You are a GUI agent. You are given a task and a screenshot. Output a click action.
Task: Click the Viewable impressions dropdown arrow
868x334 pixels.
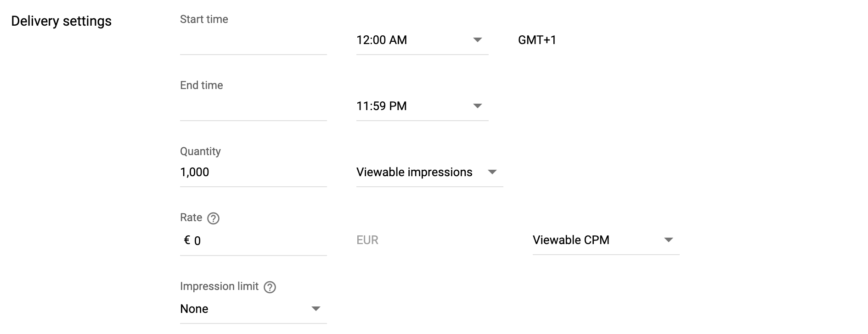pos(492,172)
